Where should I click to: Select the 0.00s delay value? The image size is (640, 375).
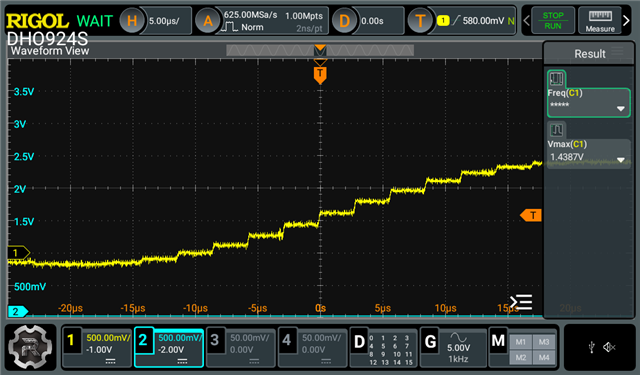(x=372, y=21)
